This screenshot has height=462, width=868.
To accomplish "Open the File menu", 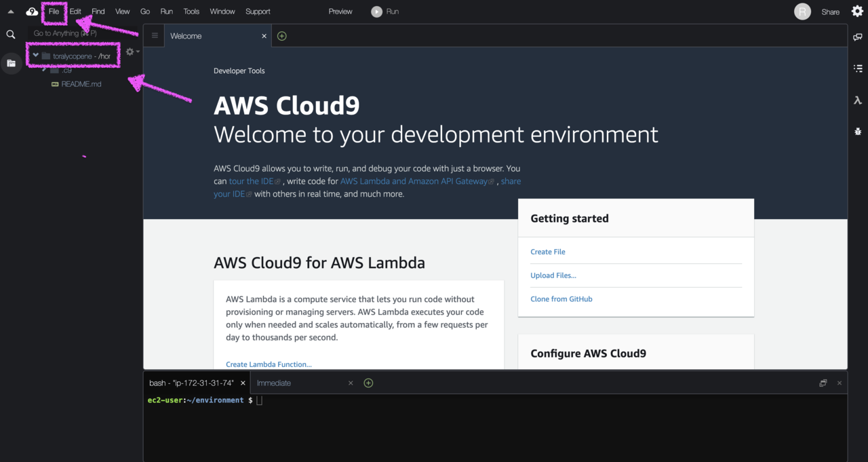I will coord(54,12).
